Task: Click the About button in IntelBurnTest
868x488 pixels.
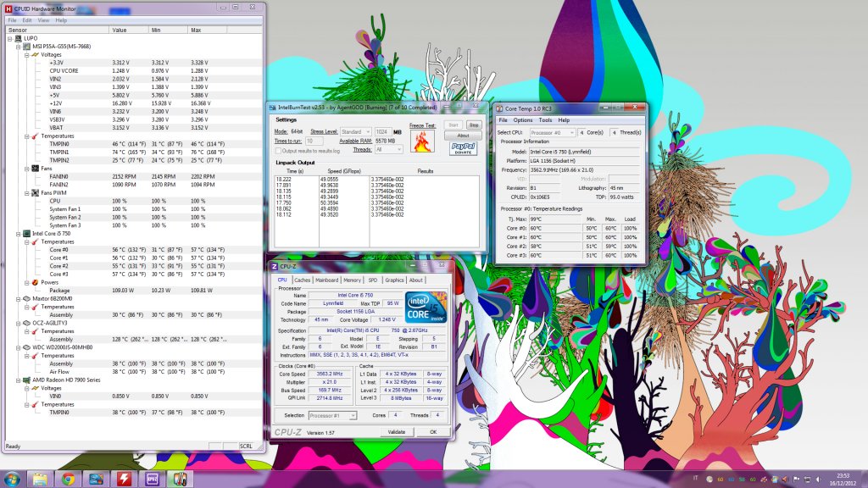Action: coord(463,136)
